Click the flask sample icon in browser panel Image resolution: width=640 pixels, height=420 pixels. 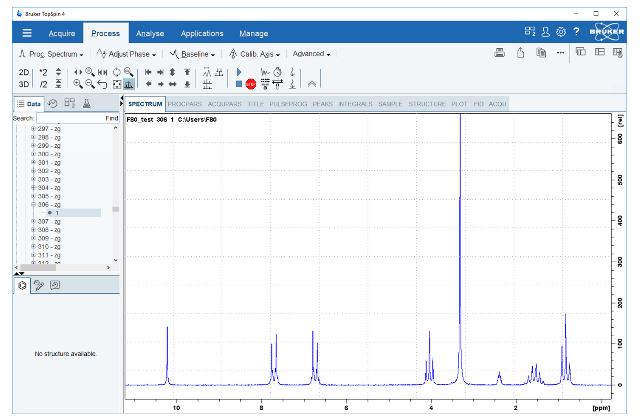87,103
